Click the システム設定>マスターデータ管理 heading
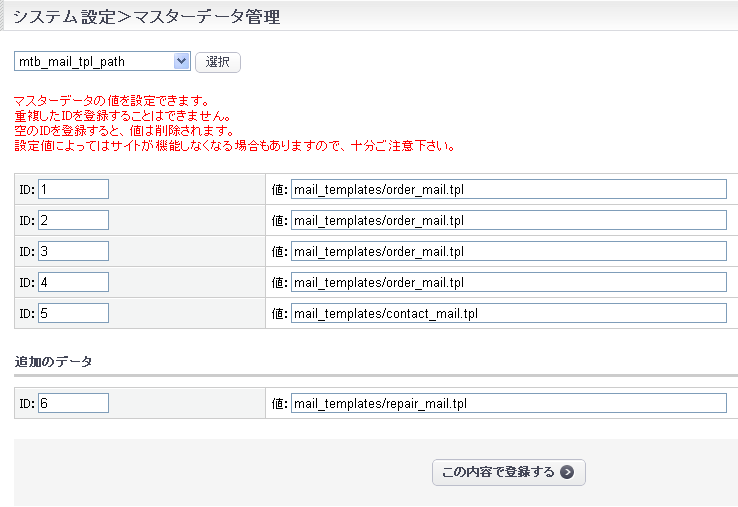738x507 pixels. pos(146,17)
